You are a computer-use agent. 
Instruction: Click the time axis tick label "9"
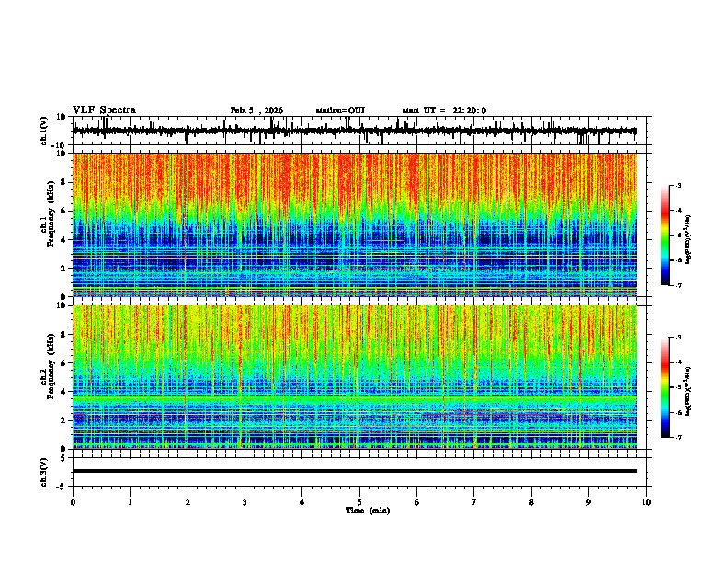coord(588,502)
